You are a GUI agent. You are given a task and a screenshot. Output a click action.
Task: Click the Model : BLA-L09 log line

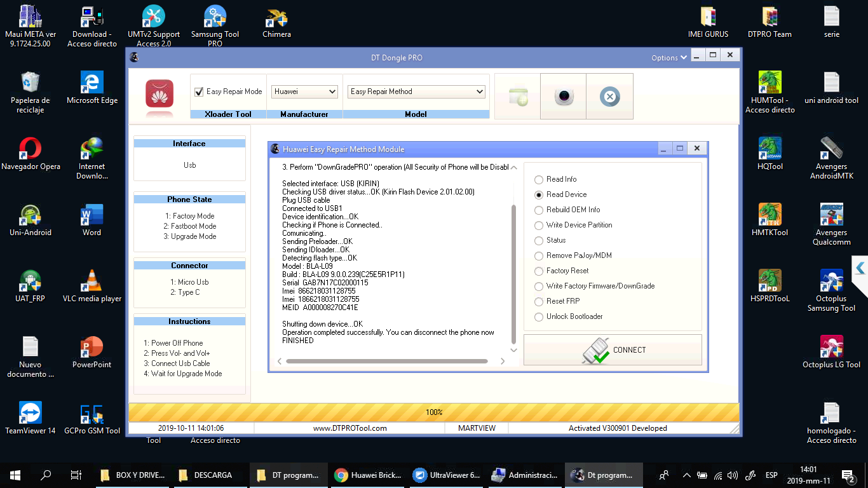(x=308, y=266)
